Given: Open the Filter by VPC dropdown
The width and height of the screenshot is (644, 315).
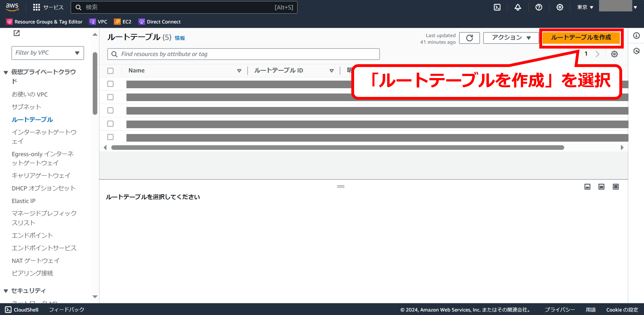Looking at the screenshot, I should point(48,53).
